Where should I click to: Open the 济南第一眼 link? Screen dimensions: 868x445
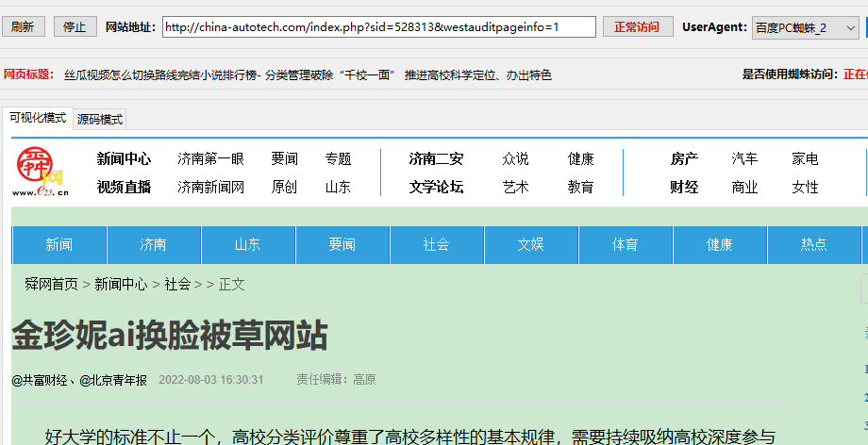(211, 159)
